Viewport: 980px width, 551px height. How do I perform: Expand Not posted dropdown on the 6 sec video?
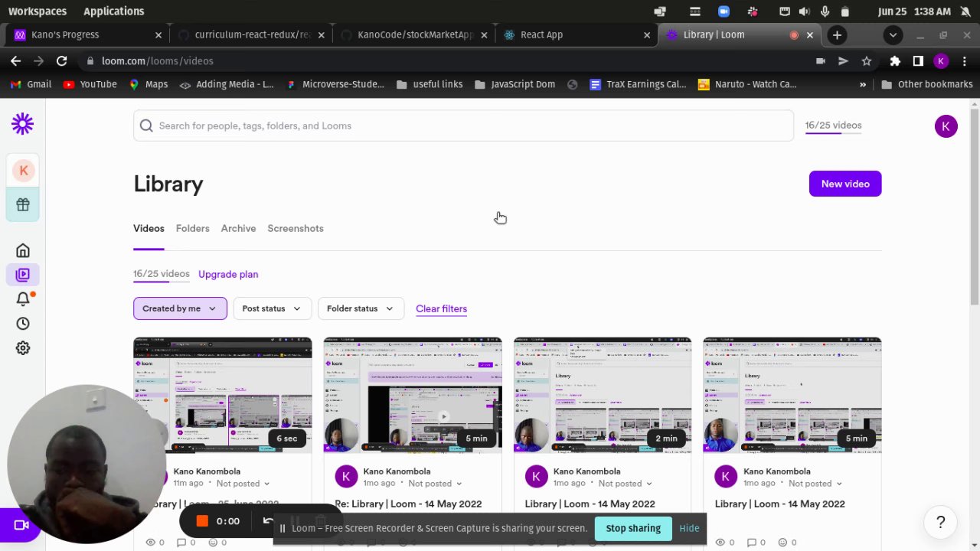(x=243, y=484)
